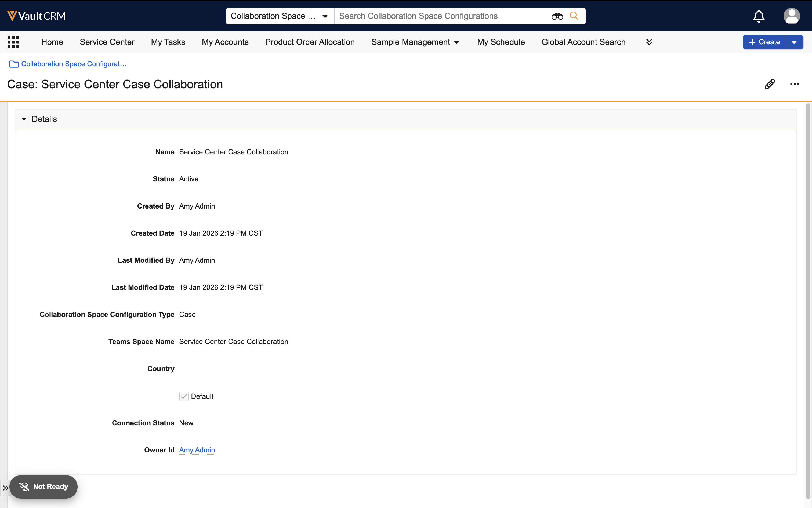Viewport: 812px width, 508px height.
Task: Expand the Sample Management menu
Action: click(415, 42)
